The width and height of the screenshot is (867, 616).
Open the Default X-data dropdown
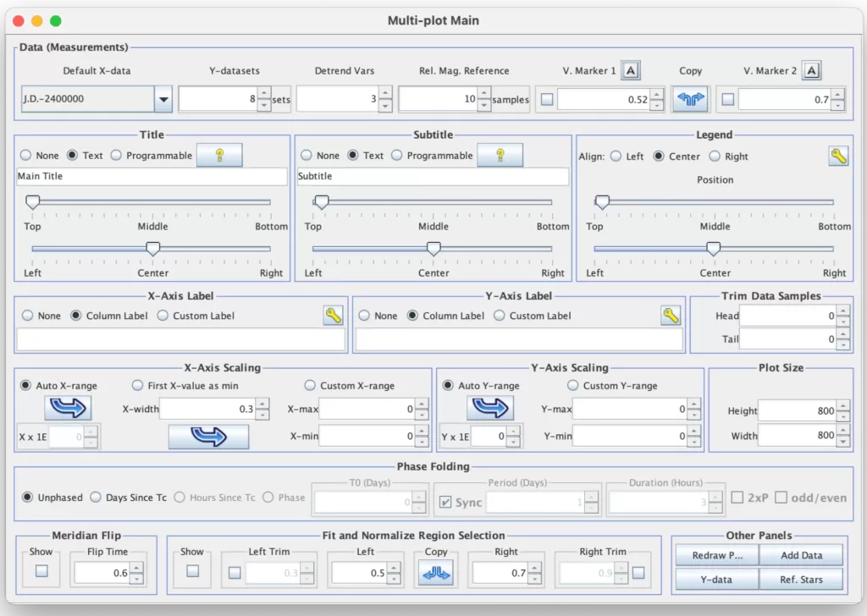(163, 99)
